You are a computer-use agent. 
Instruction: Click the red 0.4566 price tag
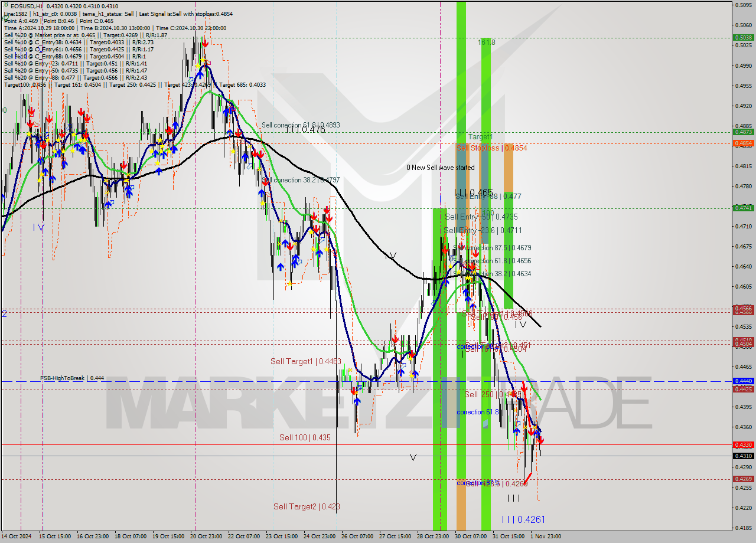tap(743, 308)
